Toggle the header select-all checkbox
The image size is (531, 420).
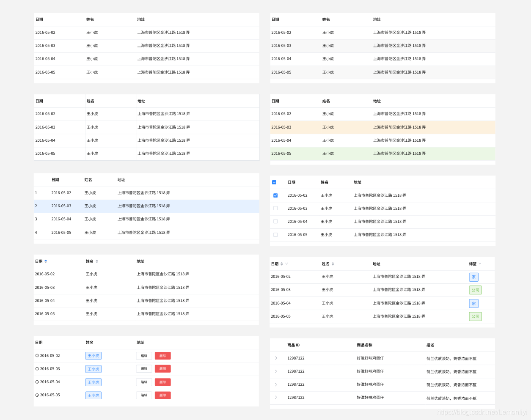(274, 182)
